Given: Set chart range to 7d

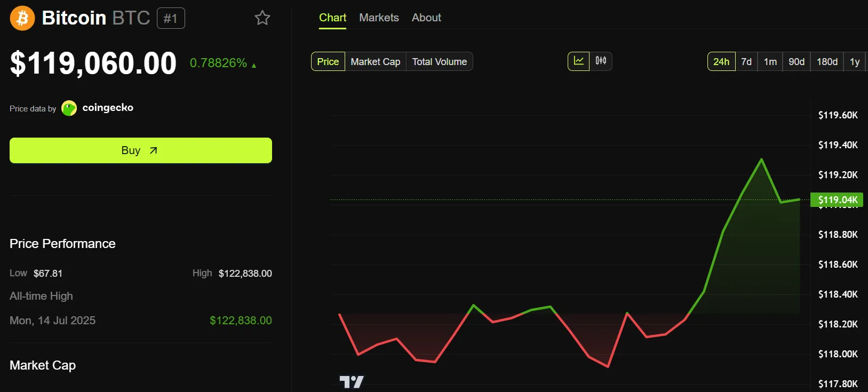Looking at the screenshot, I should coord(746,61).
